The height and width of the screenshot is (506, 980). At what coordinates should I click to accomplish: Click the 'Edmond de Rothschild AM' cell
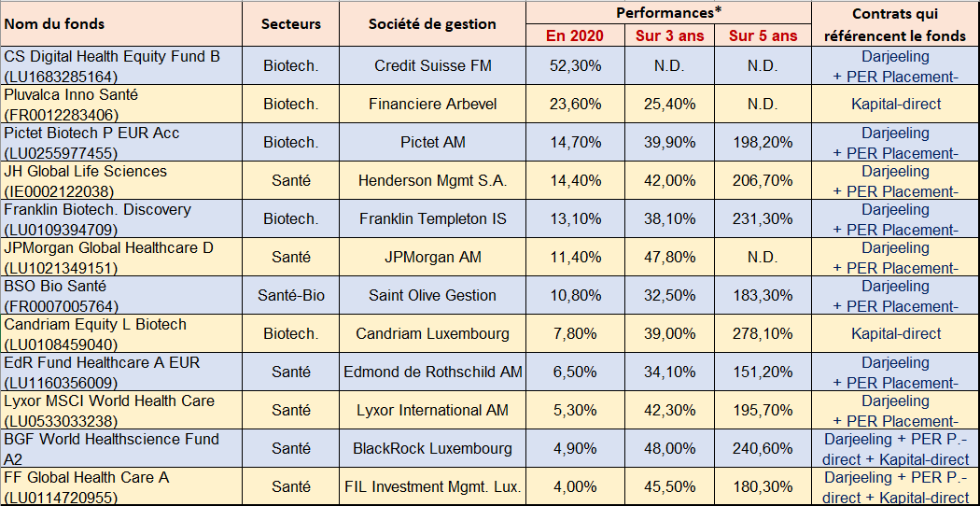click(x=432, y=372)
